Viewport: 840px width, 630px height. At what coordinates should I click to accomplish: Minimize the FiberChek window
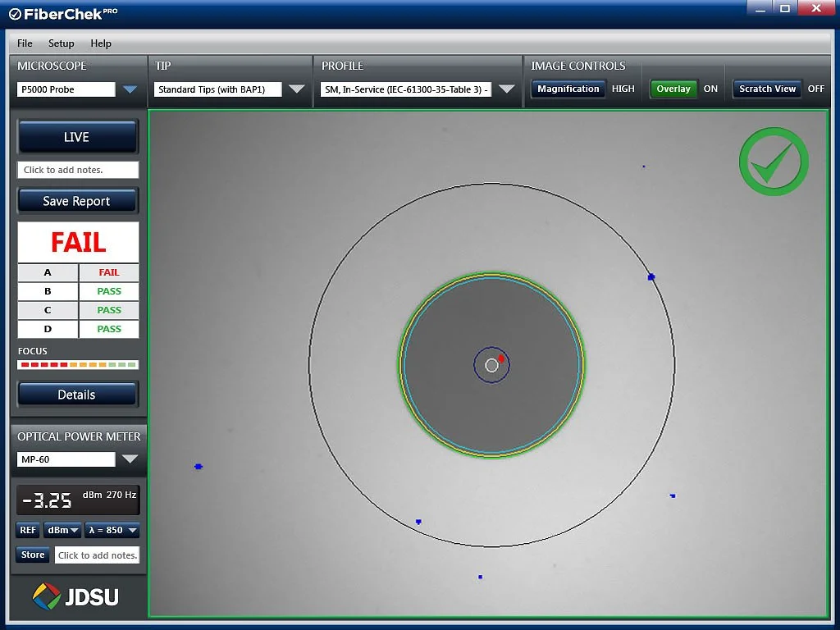coord(760,7)
